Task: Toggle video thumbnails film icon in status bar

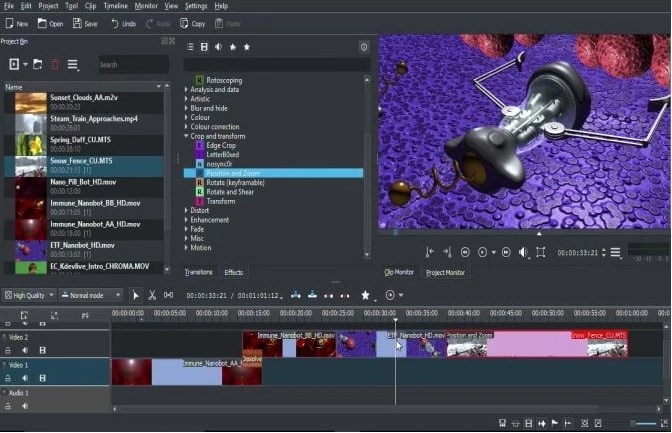Action: coord(528,424)
